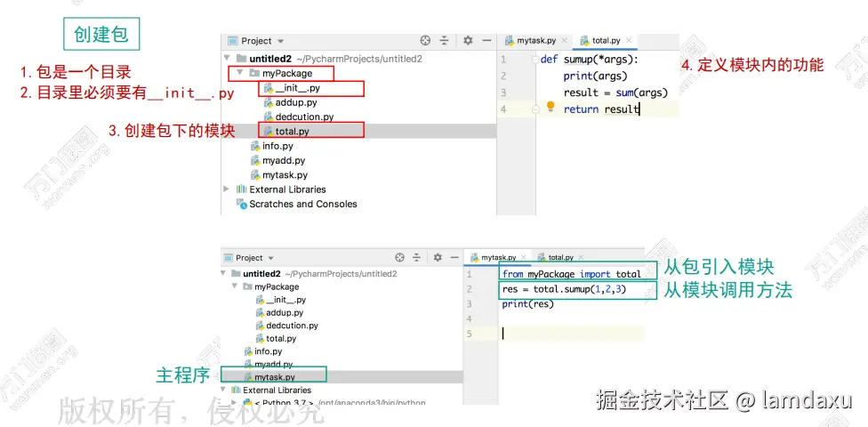Open gear settings in upper Project panel
The width and height of the screenshot is (868, 427).
tap(468, 41)
